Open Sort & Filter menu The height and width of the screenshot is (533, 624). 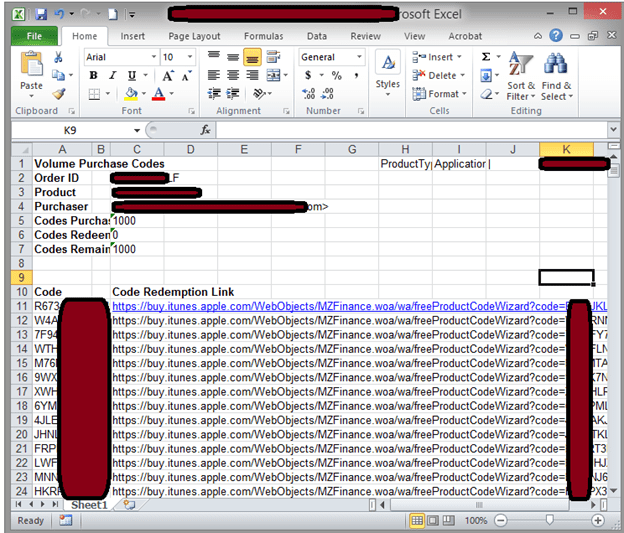[x=521, y=76]
